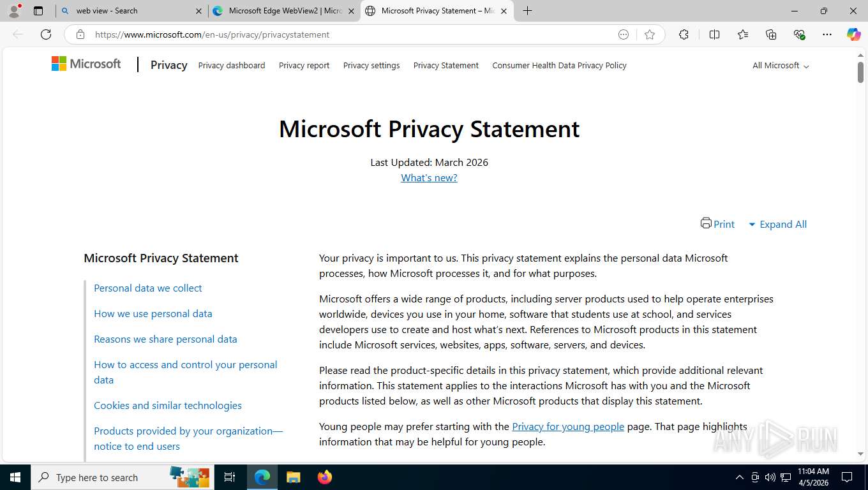Click the Privacy heading link
The height and width of the screenshot is (490, 868).
(169, 65)
